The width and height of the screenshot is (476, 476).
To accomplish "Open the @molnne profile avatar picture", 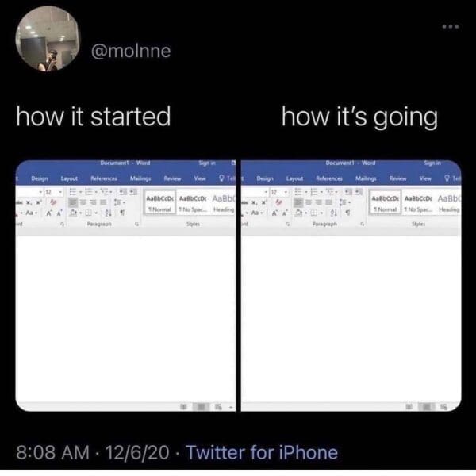I will pyautogui.click(x=48, y=39).
